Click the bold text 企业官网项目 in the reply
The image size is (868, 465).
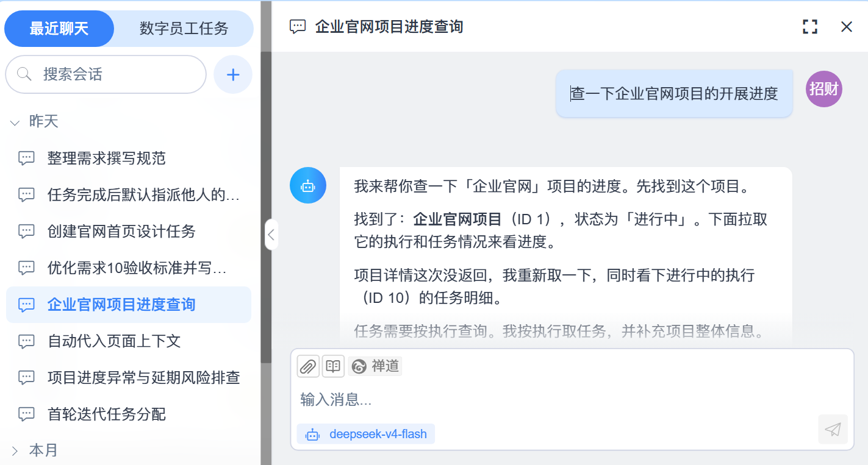457,219
